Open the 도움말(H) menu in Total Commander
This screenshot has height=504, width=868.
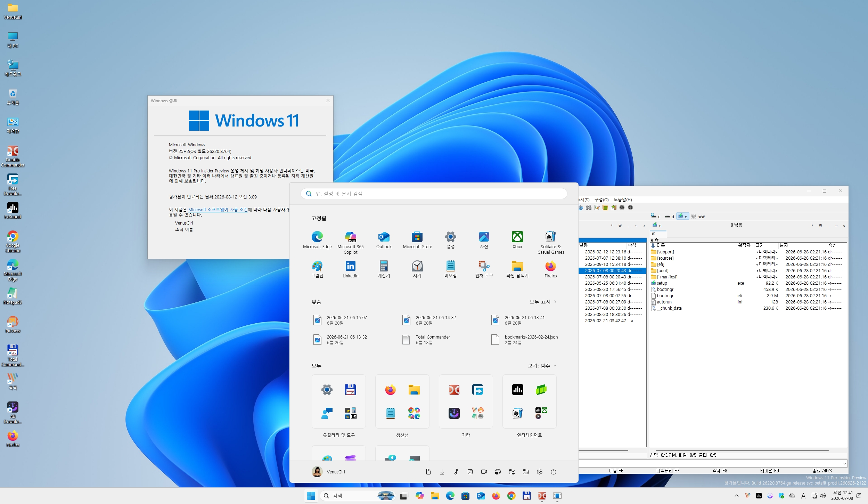[x=623, y=200]
